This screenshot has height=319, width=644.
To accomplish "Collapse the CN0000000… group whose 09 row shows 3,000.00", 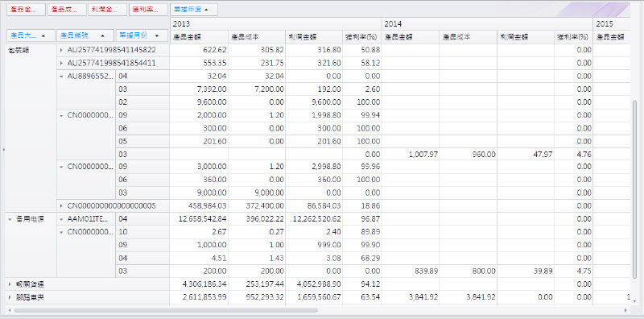I will (x=61, y=167).
